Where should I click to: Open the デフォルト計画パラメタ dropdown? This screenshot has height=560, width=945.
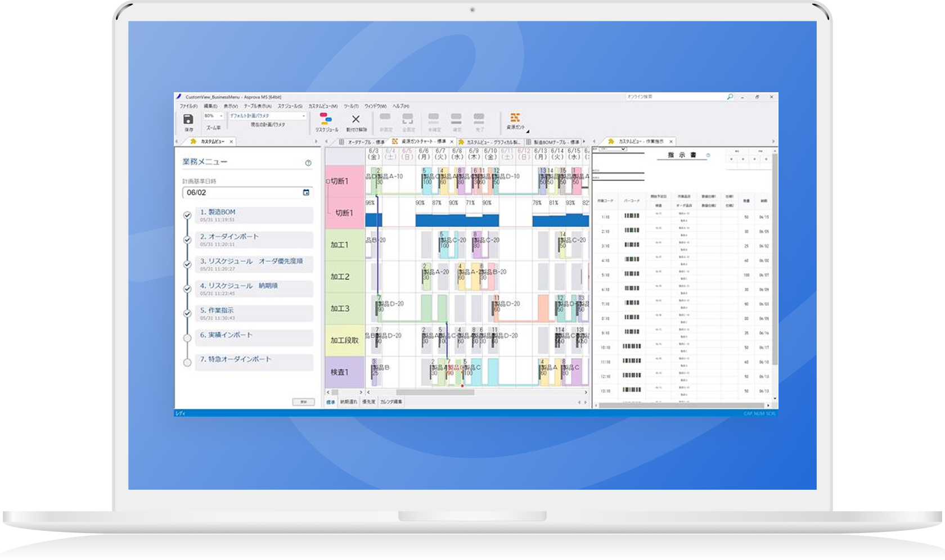(x=304, y=116)
